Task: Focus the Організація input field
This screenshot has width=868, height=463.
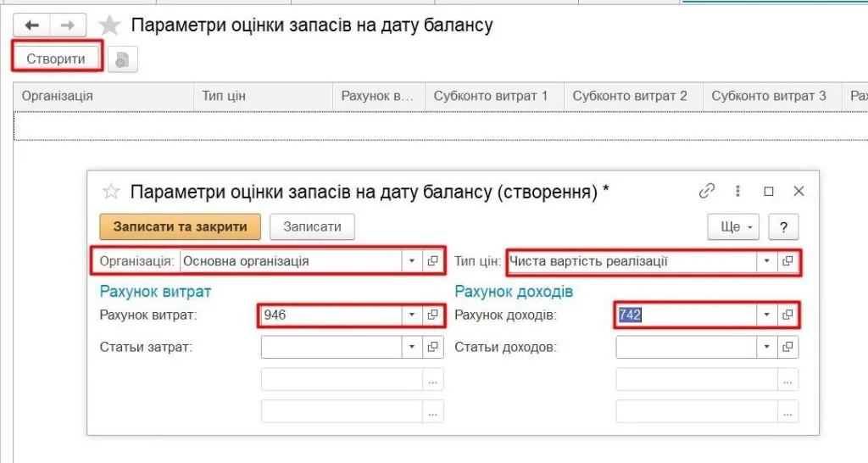Action: pos(292,261)
